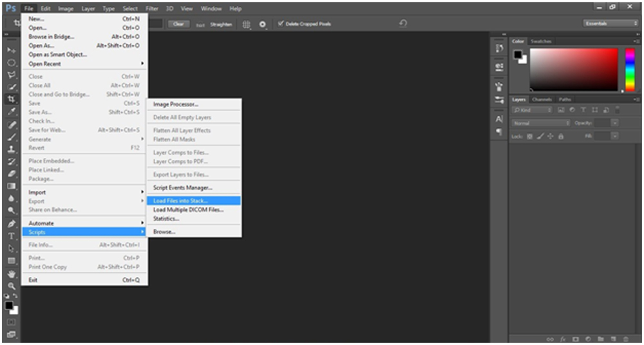Select the Crop tool in toolbar
Image resolution: width=644 pixels, height=345 pixels.
pyautogui.click(x=12, y=99)
